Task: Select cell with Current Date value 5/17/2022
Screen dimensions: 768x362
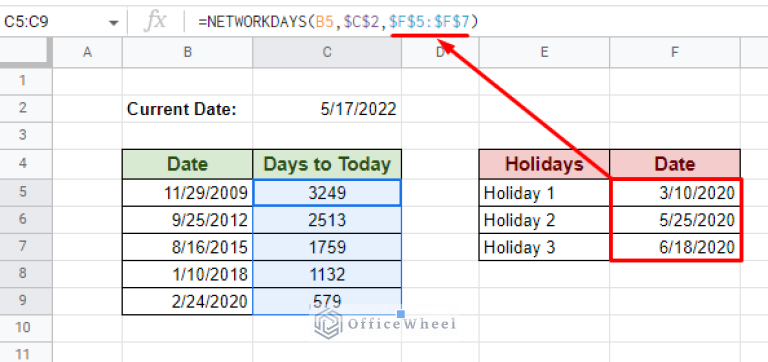Action: (327, 109)
